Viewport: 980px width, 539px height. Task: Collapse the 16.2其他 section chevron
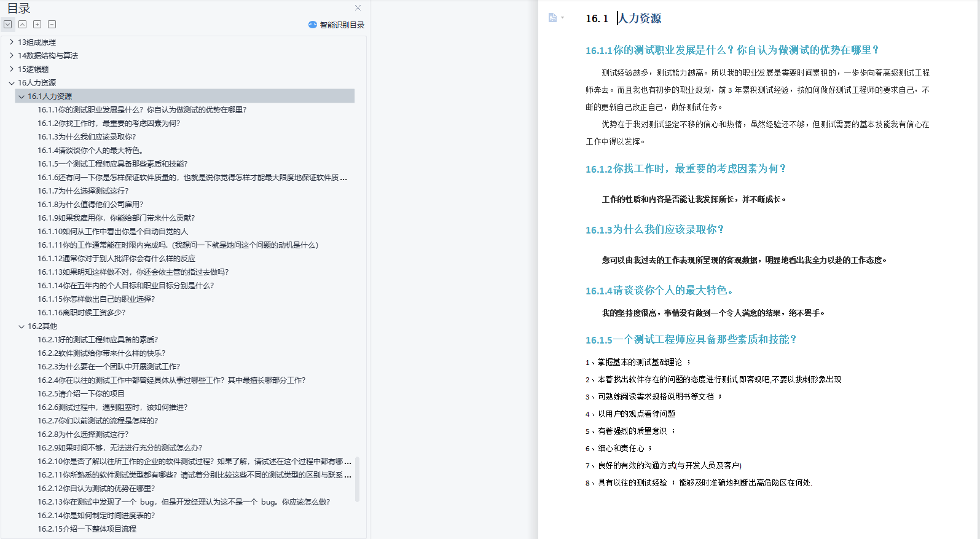[x=22, y=326]
